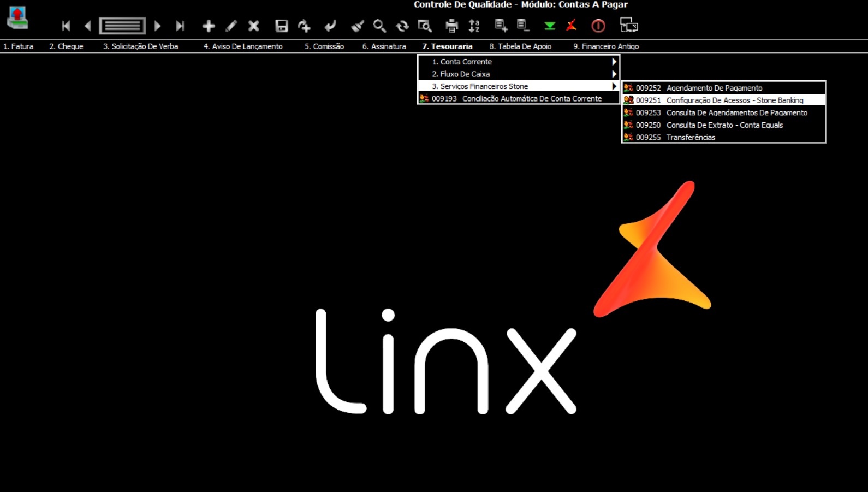
Task: Open 009193 Conciliação Automática De Conta Corrente
Action: point(518,99)
